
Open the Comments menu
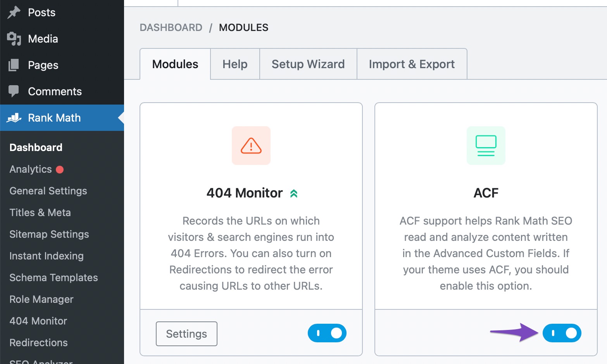tap(62, 91)
